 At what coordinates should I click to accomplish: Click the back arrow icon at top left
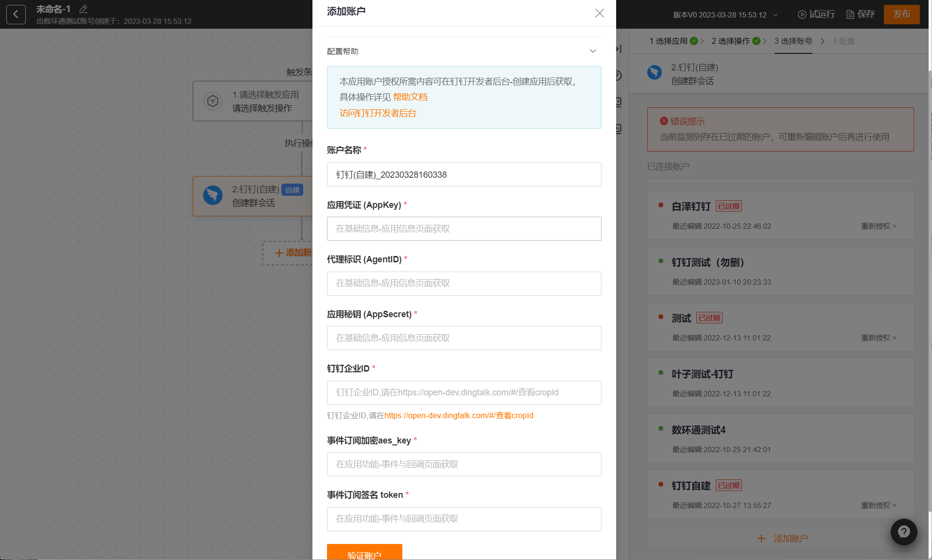[x=16, y=15]
